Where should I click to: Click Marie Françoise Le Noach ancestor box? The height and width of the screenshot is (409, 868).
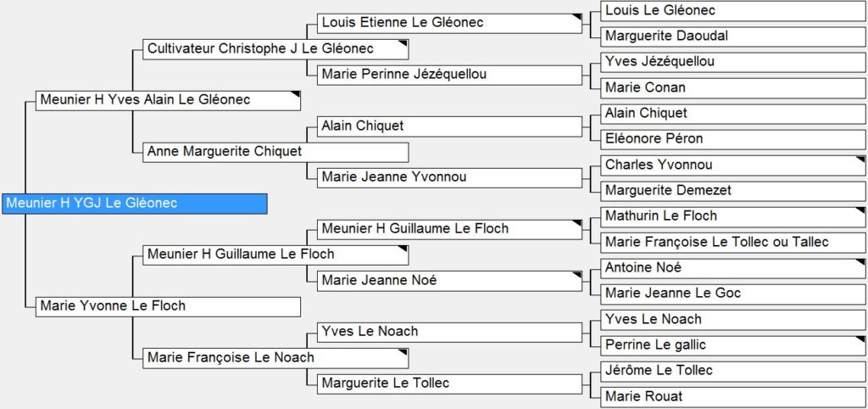coord(275,357)
